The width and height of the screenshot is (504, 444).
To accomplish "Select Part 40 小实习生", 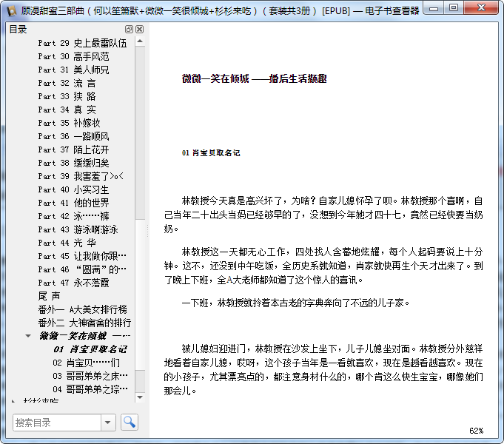I will [73, 189].
